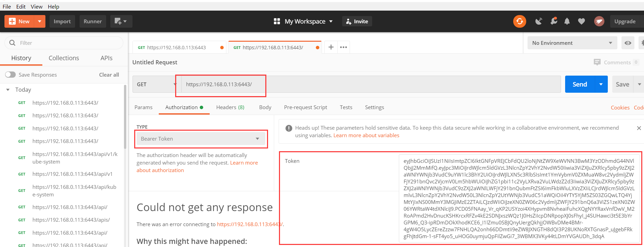This screenshot has height=247, width=644.
Task: Click the orange New button
Action: click(19, 21)
